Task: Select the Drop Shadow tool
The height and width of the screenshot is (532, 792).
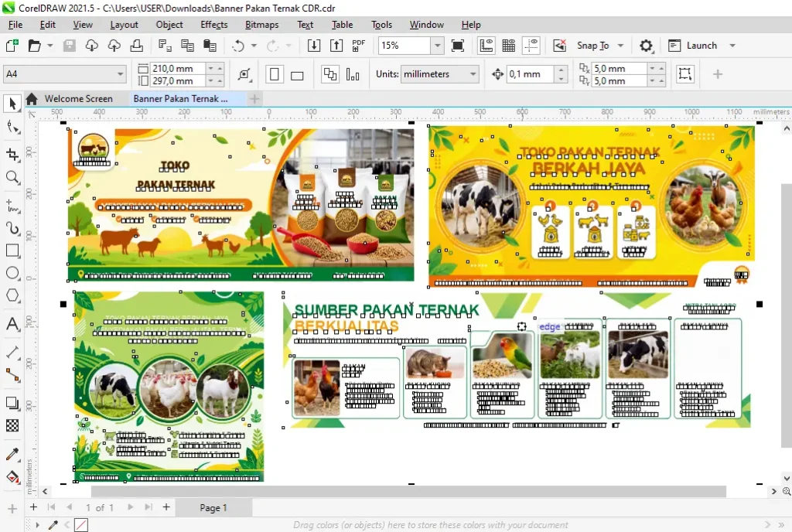Action: 12,403
